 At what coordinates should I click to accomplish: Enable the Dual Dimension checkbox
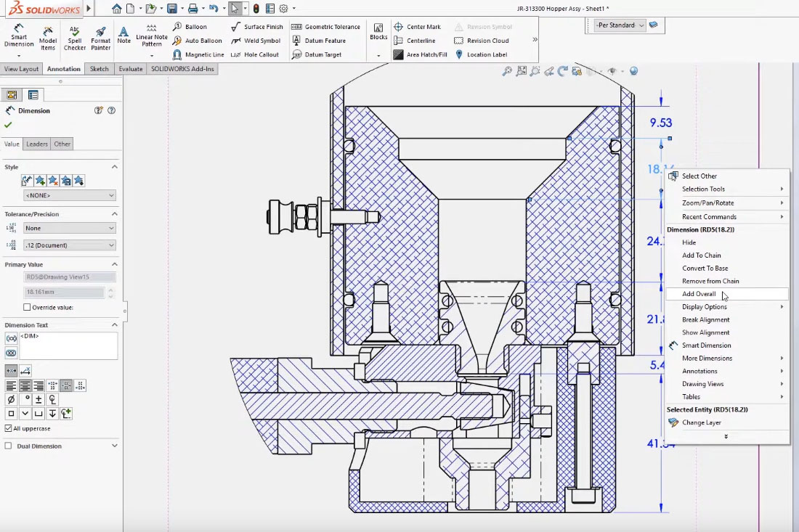tap(8, 446)
